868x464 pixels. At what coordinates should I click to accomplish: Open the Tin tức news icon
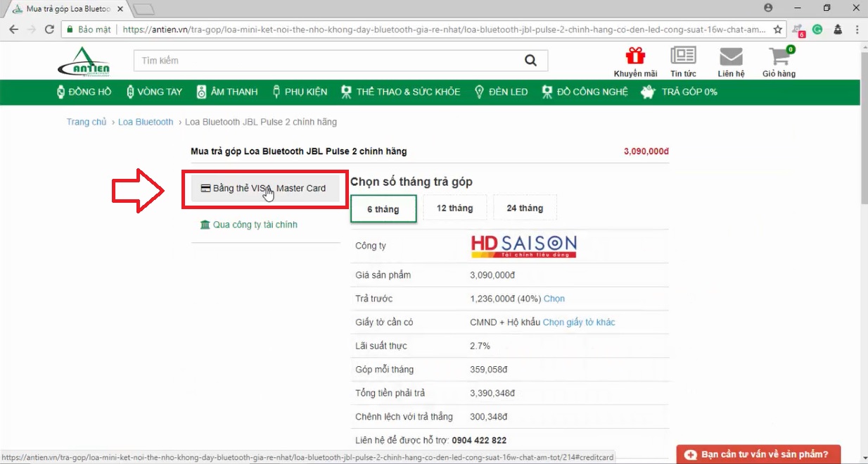[x=683, y=56]
